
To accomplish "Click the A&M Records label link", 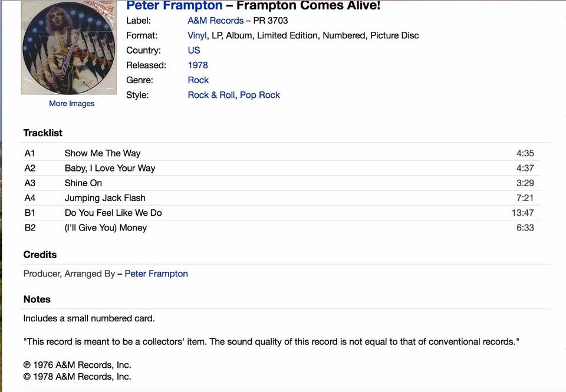I will click(216, 21).
